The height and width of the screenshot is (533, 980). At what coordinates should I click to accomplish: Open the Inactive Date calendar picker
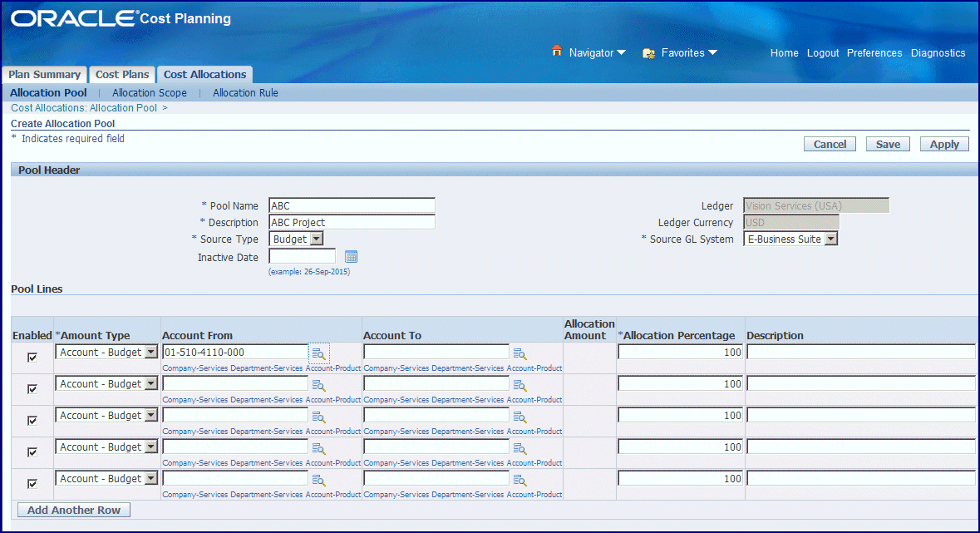pos(352,256)
